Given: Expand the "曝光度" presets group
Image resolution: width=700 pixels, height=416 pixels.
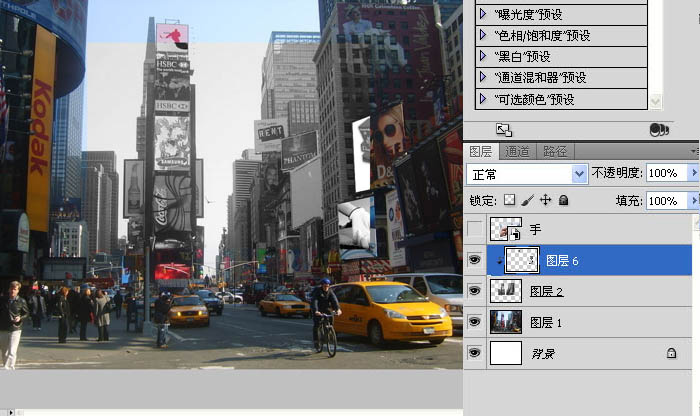Looking at the screenshot, I should [483, 14].
